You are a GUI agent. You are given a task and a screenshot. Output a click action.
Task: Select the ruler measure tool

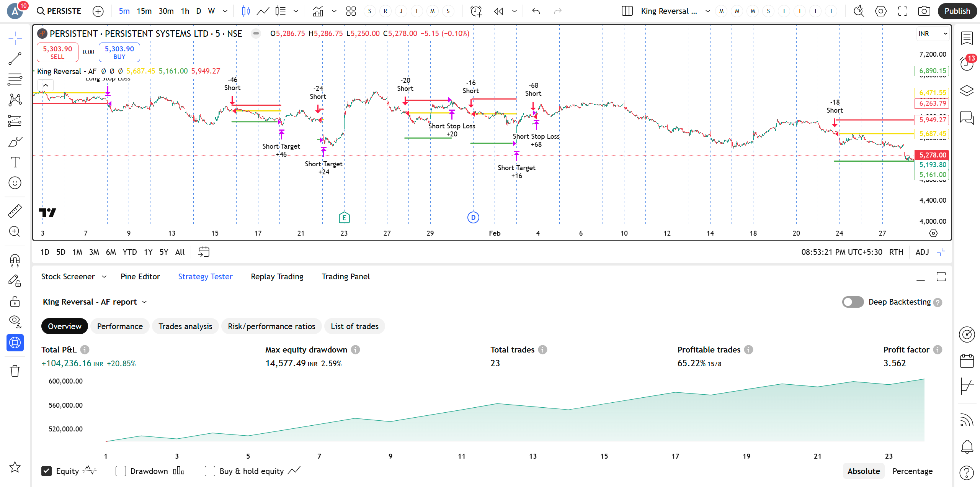point(15,211)
